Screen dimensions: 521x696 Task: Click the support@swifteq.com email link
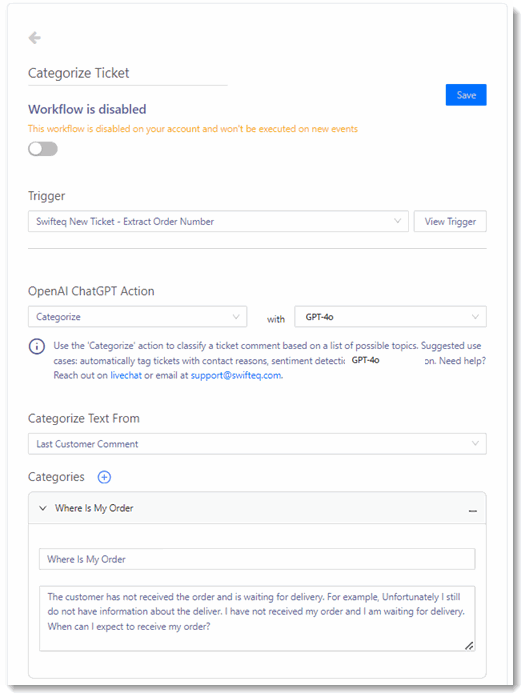tap(236, 376)
